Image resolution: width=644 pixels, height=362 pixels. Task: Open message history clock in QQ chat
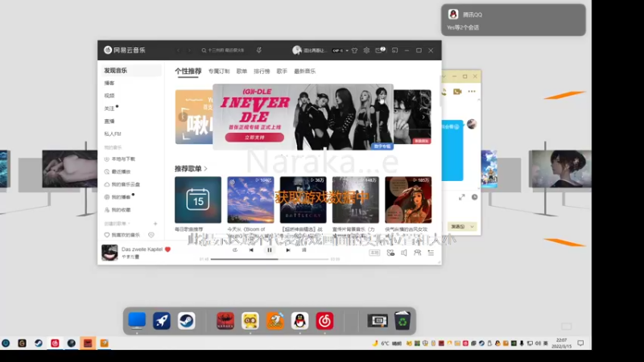tap(474, 197)
